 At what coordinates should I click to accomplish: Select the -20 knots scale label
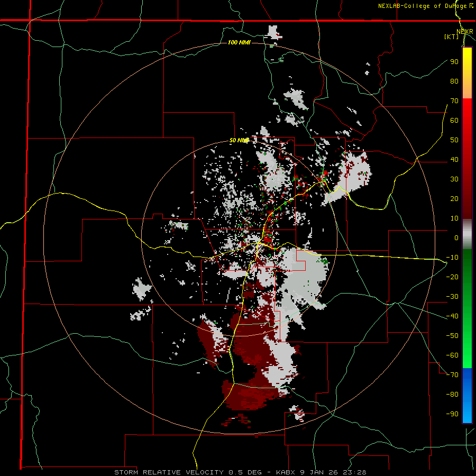pyautogui.click(x=452, y=277)
